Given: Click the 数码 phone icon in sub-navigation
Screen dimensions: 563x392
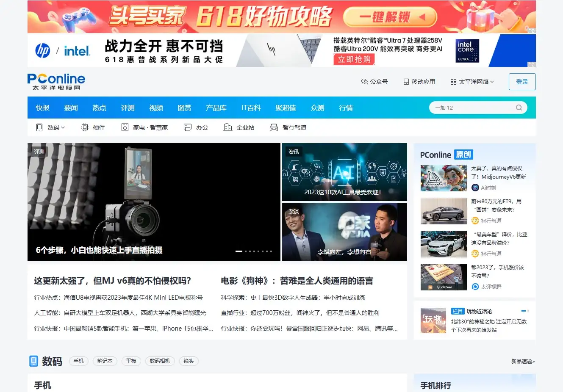Looking at the screenshot, I should tap(39, 127).
